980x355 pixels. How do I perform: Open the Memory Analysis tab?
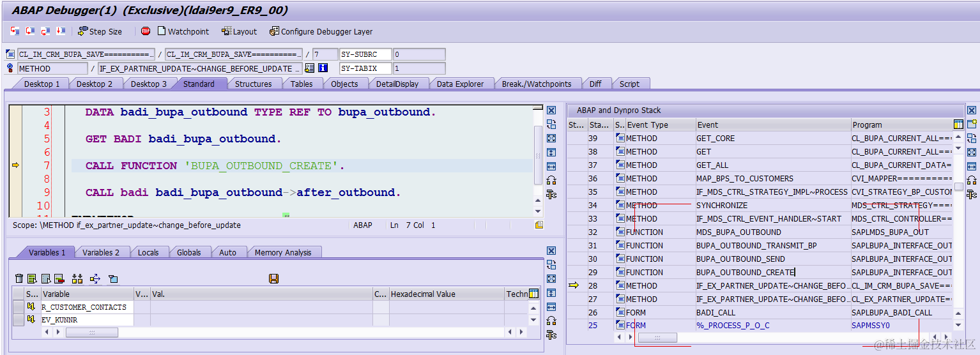[x=282, y=252]
